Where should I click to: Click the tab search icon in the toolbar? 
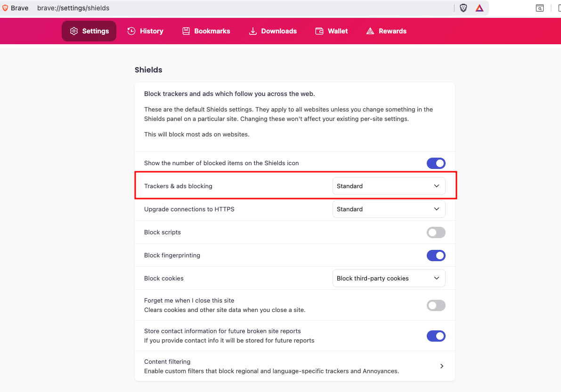pos(540,8)
